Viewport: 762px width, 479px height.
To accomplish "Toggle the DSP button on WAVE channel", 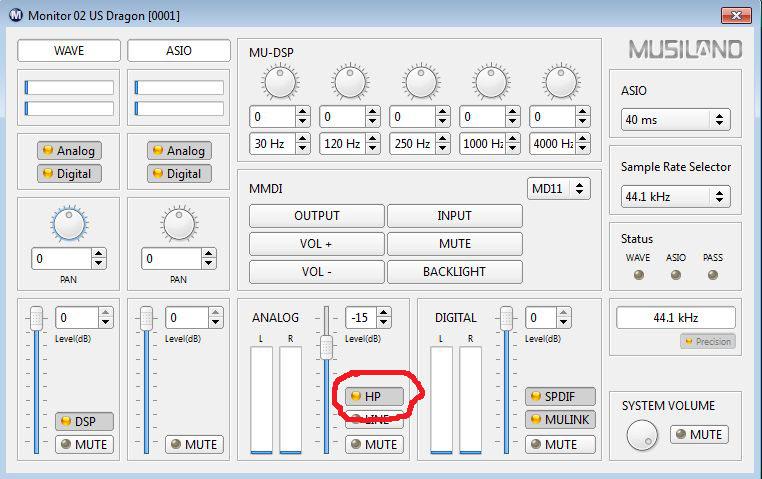I will [85, 421].
